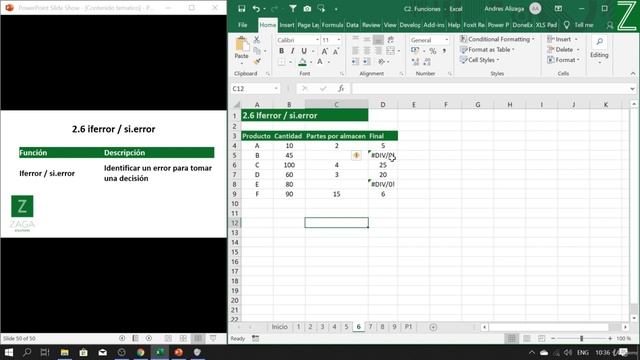
Task: Click the Font Color A icon
Action: pyautogui.click(x=320, y=62)
